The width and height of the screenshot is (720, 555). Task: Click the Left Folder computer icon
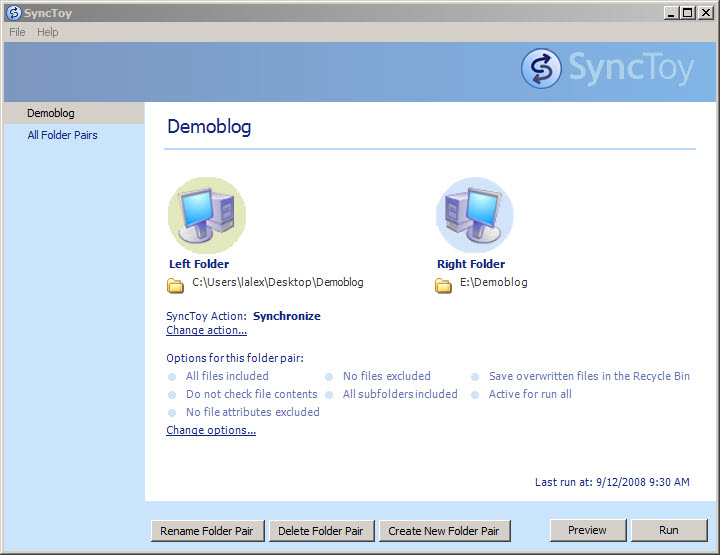point(207,215)
